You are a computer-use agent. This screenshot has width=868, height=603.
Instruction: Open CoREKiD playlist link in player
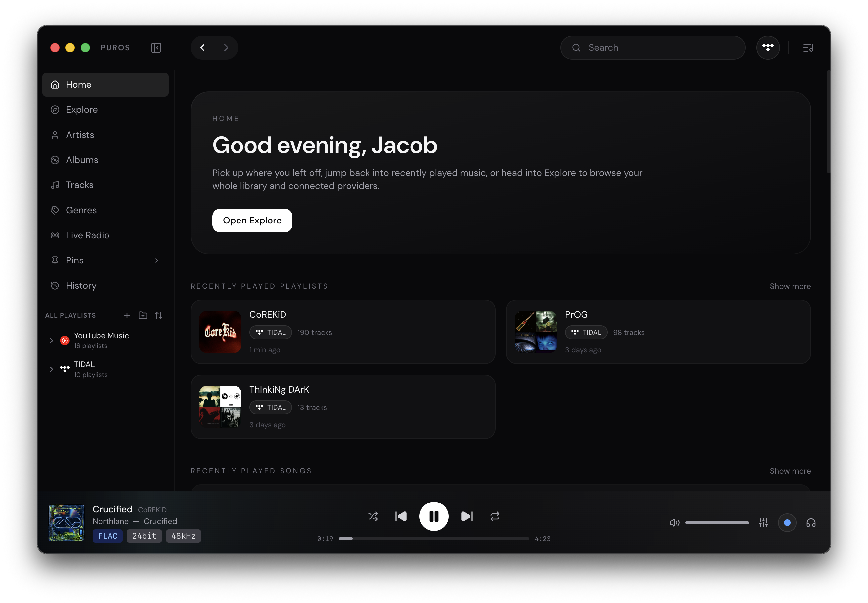tap(152, 510)
